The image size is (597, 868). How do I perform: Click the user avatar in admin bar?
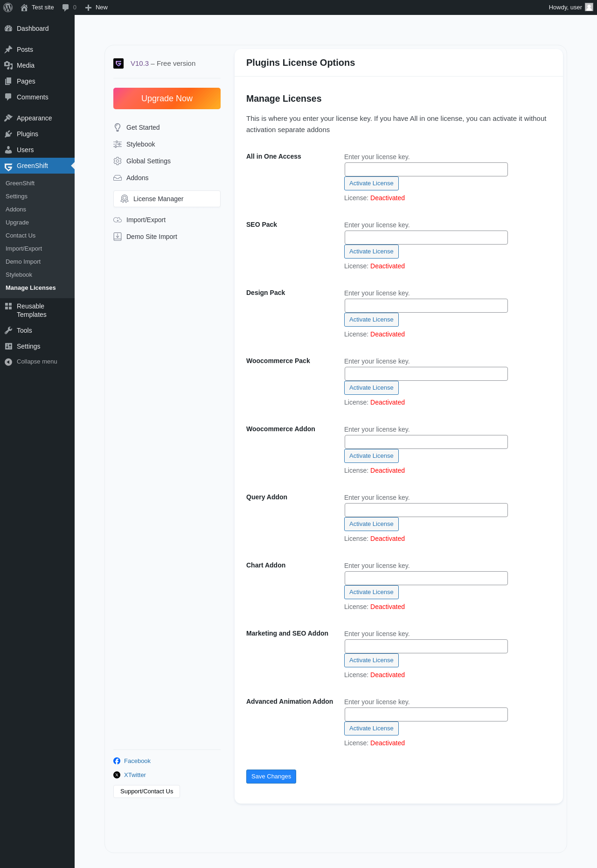point(589,7)
